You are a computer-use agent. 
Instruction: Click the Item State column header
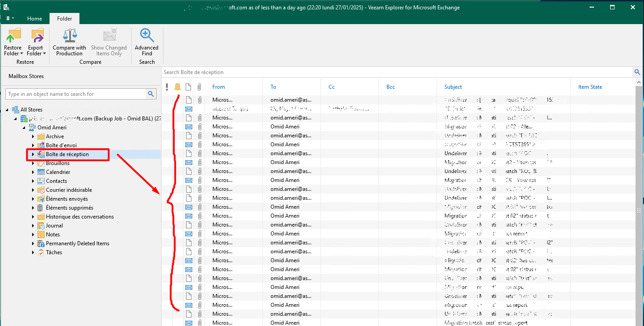pos(590,87)
